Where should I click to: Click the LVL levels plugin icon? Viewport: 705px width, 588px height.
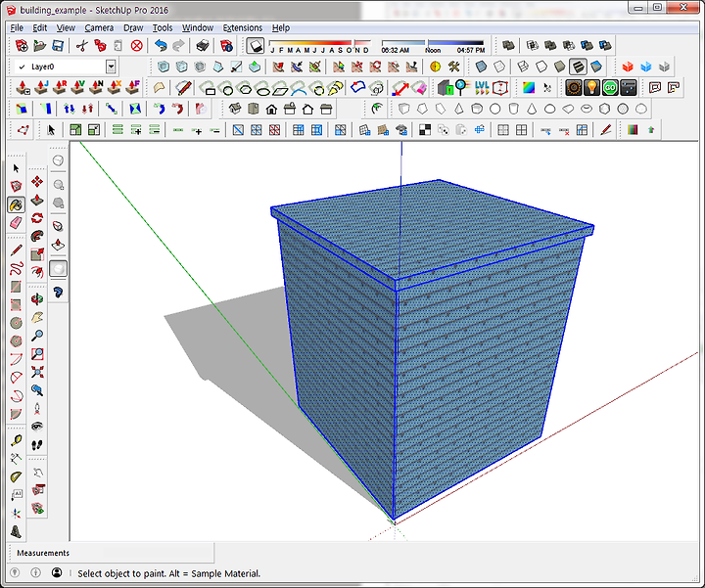tap(482, 88)
